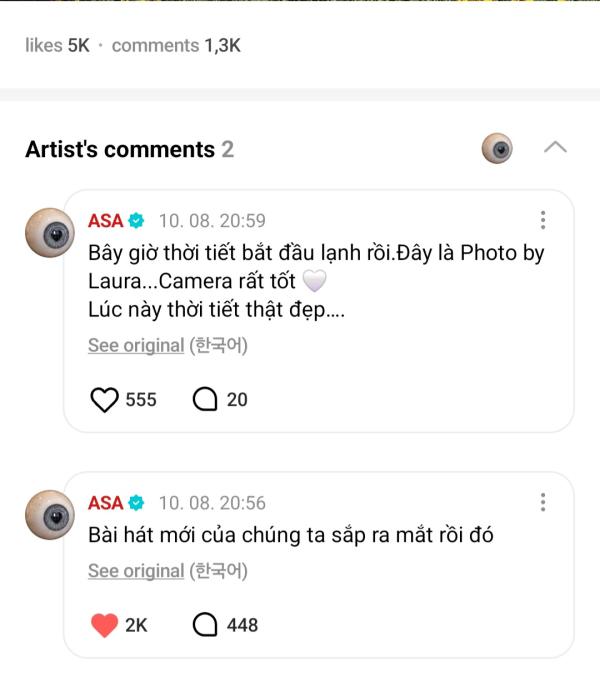The height and width of the screenshot is (673, 600).
Task: Like the 20:59 comment about the weather
Action: 105,400
